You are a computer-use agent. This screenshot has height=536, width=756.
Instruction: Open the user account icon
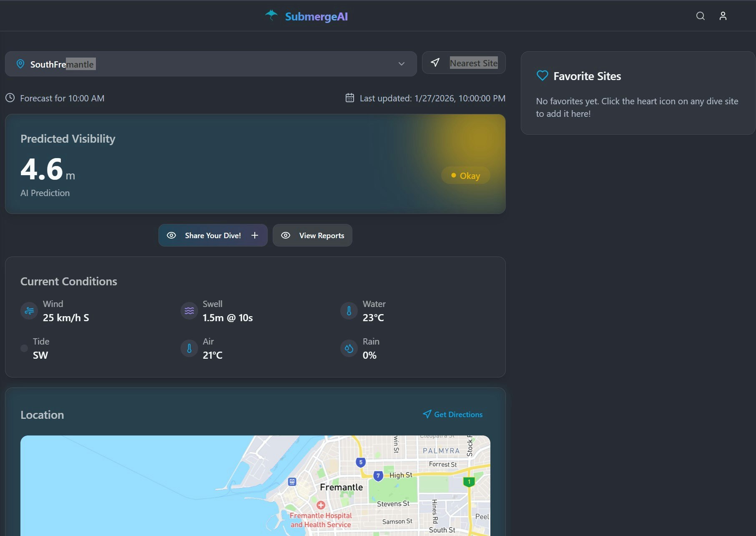(x=723, y=16)
